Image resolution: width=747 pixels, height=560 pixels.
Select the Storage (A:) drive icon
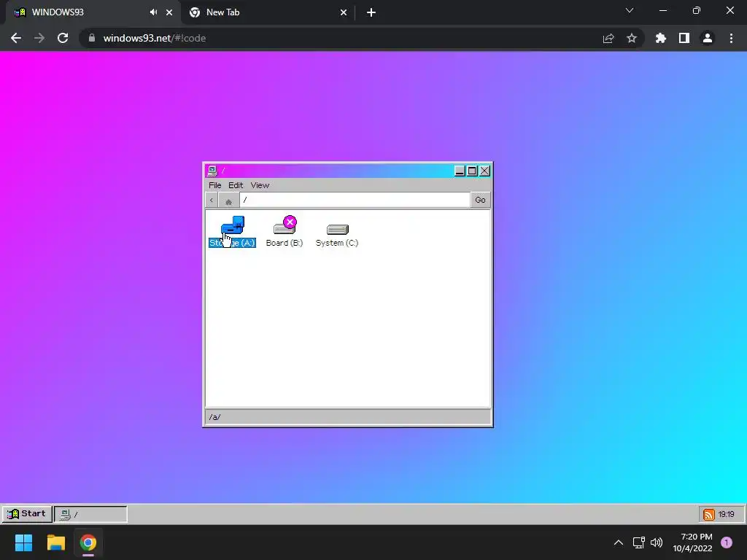tap(233, 232)
